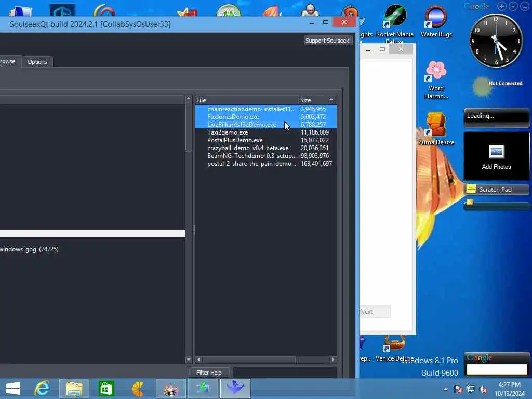Open the Windows Store taskbar icon

106,389
